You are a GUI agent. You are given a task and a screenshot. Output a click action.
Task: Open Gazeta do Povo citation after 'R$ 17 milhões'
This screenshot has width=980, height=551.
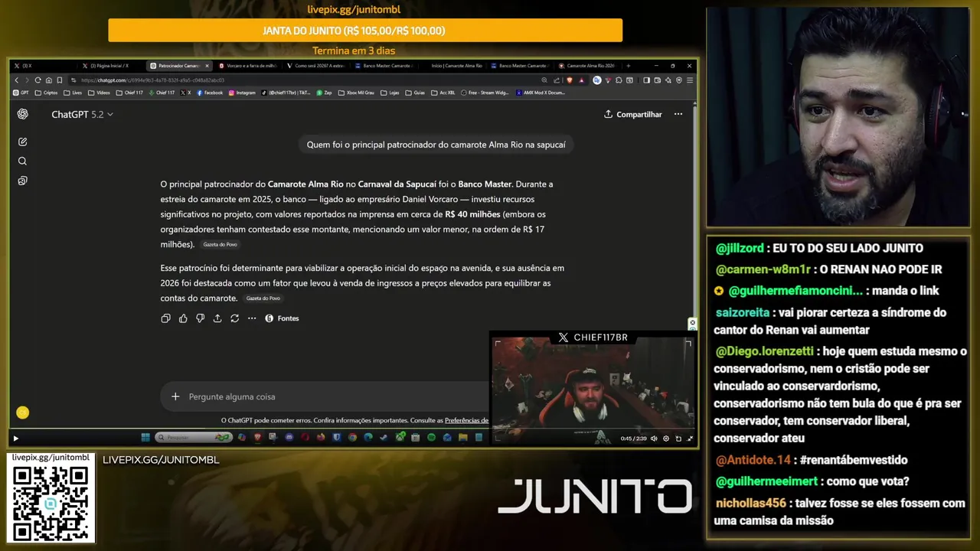(x=220, y=244)
